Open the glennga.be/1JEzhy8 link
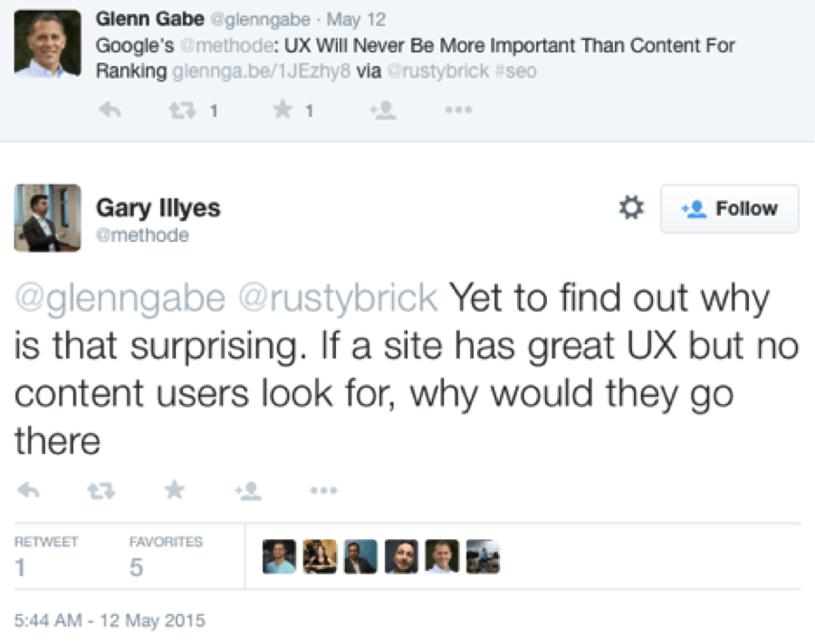 click(262, 72)
